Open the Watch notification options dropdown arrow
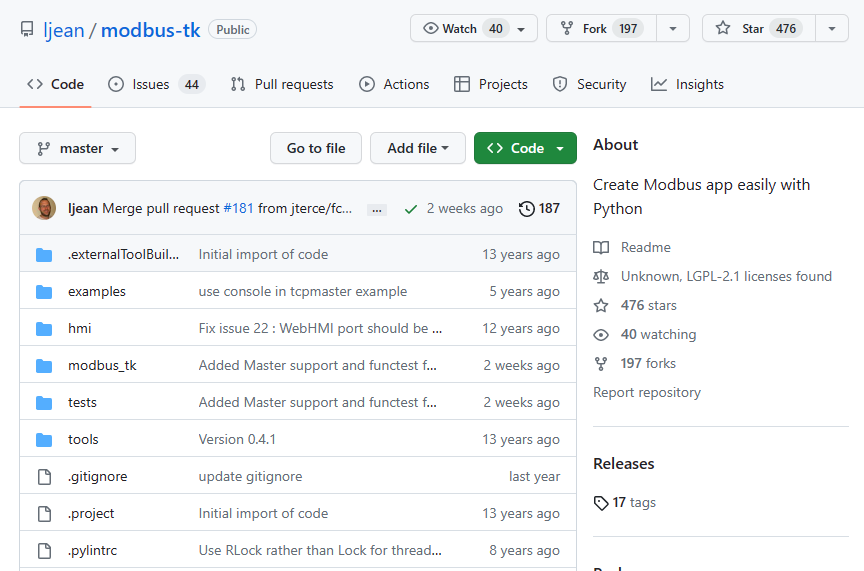864x571 pixels. click(x=521, y=29)
